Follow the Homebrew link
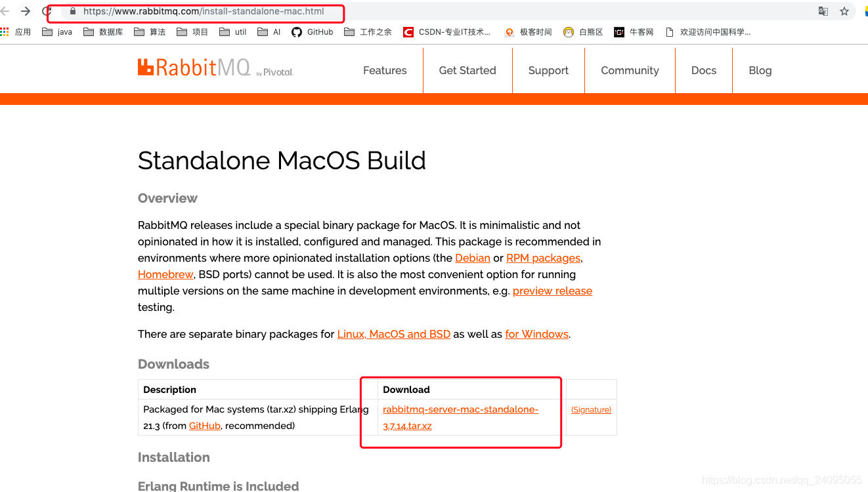Viewport: 868px width, 492px height. (x=165, y=274)
